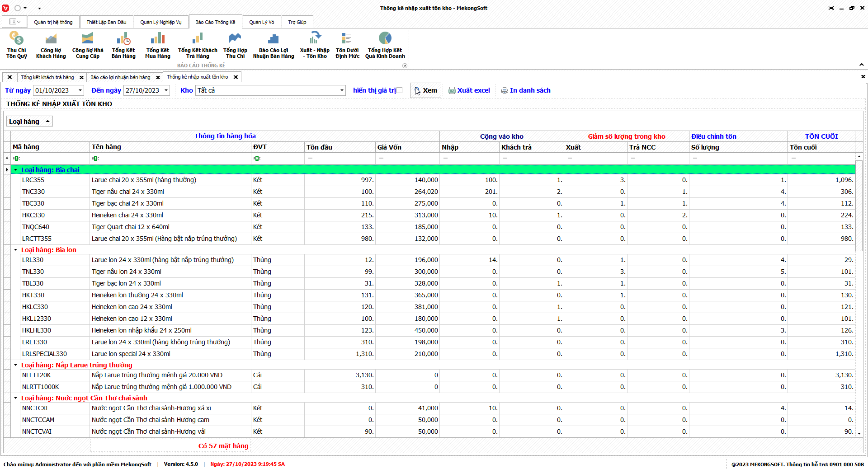This screenshot has height=469, width=868.
Task: Click Xuất excel to export
Action: pos(469,90)
